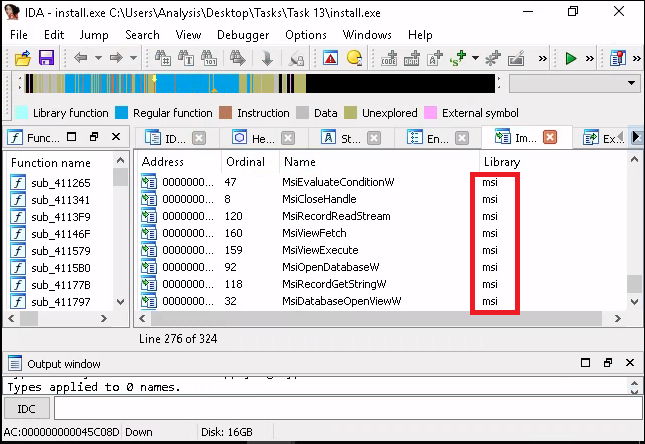The width and height of the screenshot is (645, 444).
Task: Click the imports list vertical scrollbar thumb
Action: pyautogui.click(x=634, y=284)
